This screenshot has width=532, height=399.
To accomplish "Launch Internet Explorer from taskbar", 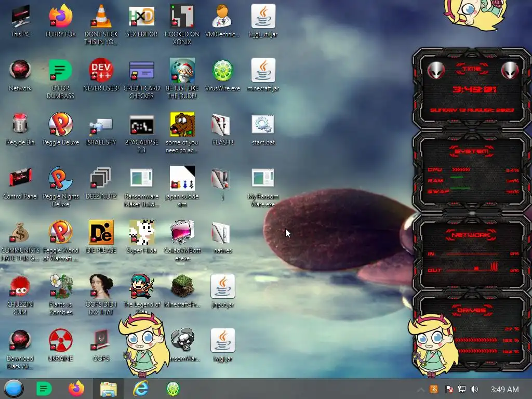I will pyautogui.click(x=140, y=389).
